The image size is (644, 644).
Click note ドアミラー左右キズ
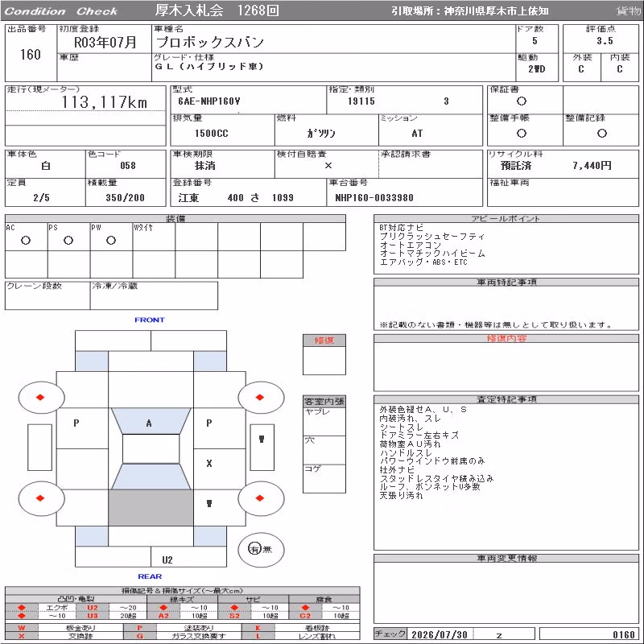pos(419,436)
